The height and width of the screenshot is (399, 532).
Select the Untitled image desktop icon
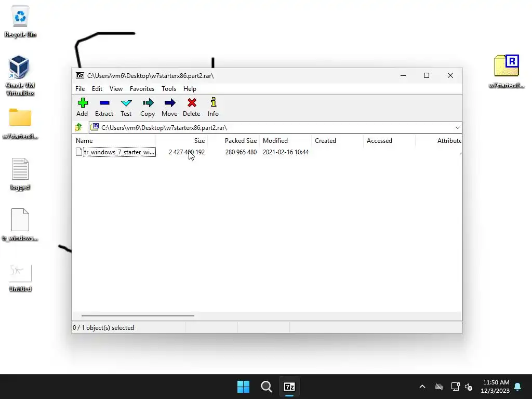pyautogui.click(x=20, y=278)
